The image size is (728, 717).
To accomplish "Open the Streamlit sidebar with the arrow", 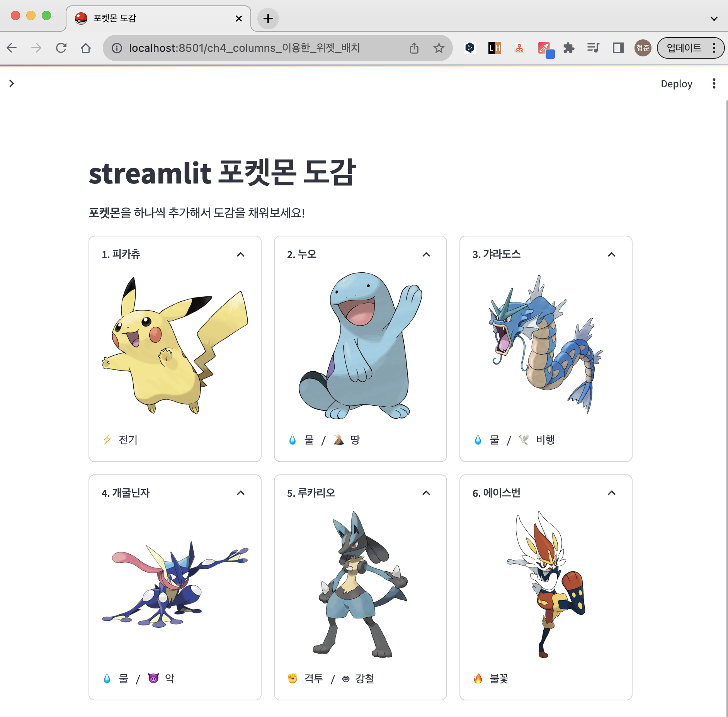I will coord(12,83).
